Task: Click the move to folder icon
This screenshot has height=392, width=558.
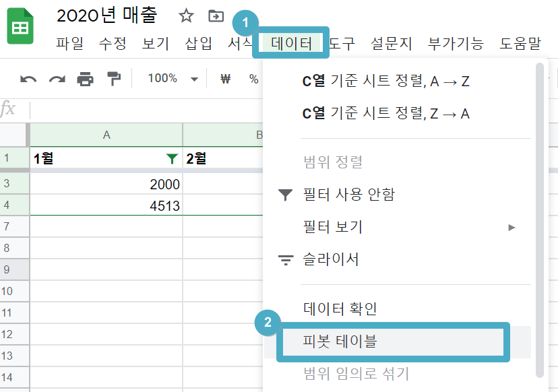Action: (216, 16)
